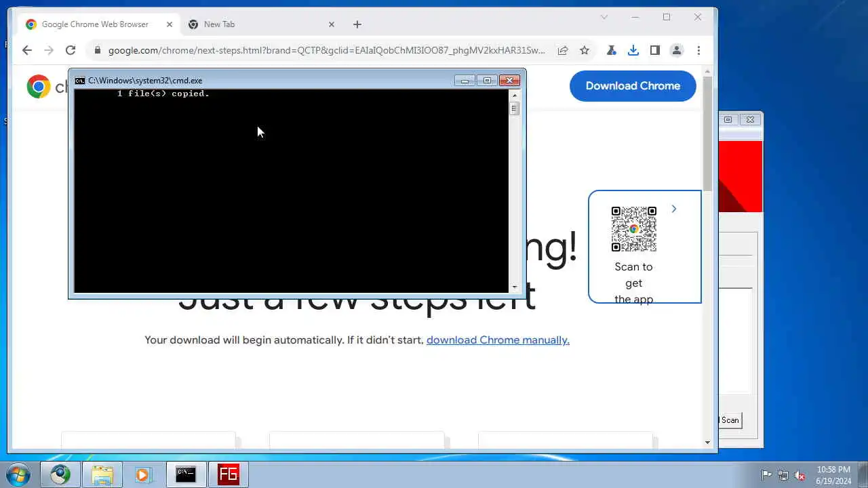
Task: Click cmd scrollbar down arrow
Action: pyautogui.click(x=514, y=287)
